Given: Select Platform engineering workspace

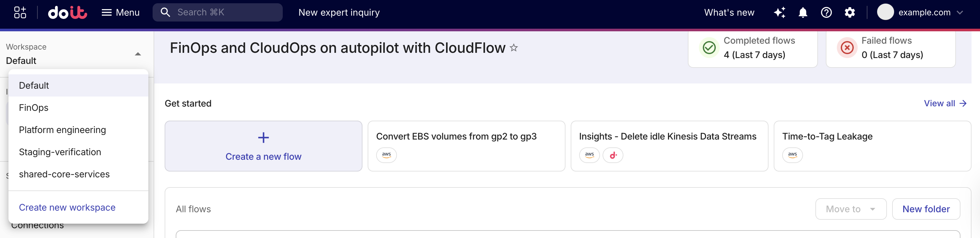Looking at the screenshot, I should pos(78,130).
